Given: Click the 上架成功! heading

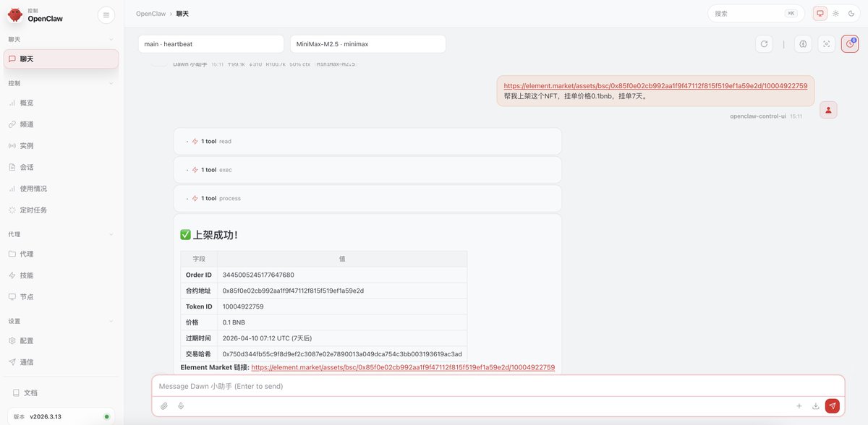Looking at the screenshot, I should 209,235.
